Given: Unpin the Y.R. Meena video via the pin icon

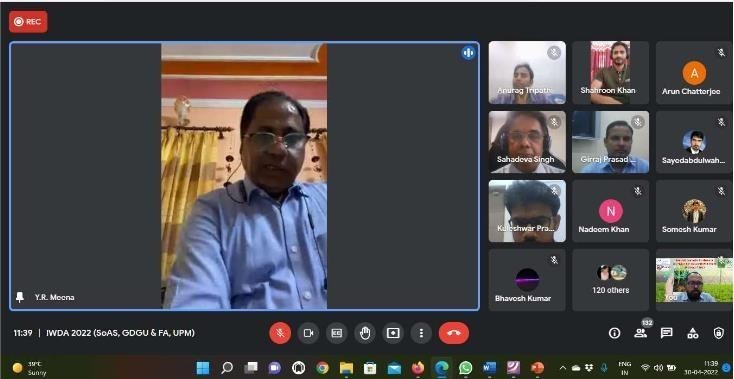Looking at the screenshot, I should pyautogui.click(x=20, y=297).
